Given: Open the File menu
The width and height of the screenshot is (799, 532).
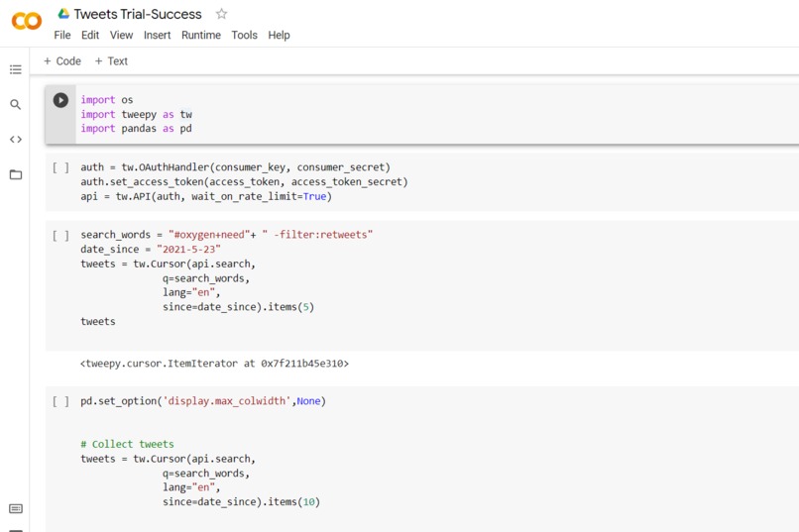Looking at the screenshot, I should click(x=62, y=35).
